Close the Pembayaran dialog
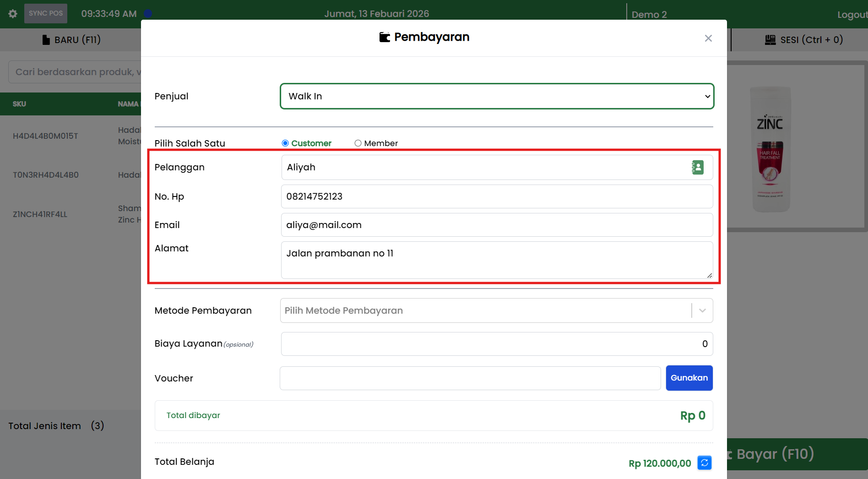The image size is (868, 479). tap(708, 38)
